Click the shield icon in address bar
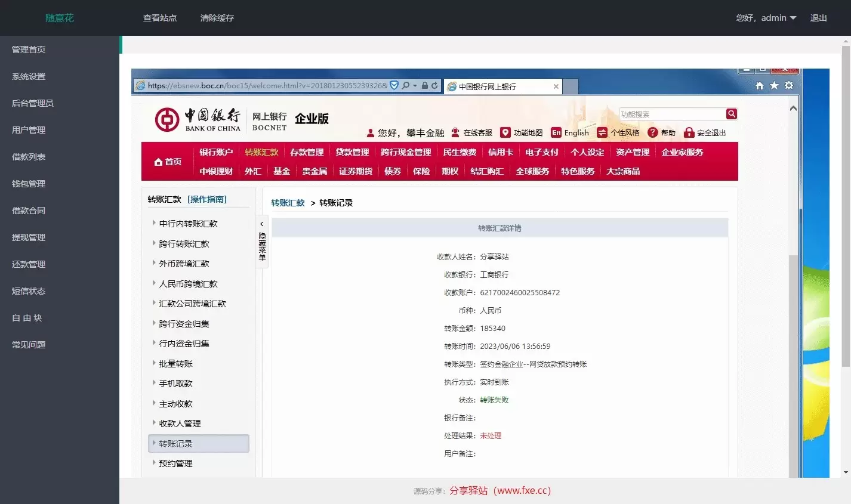The height and width of the screenshot is (504, 851). (394, 86)
